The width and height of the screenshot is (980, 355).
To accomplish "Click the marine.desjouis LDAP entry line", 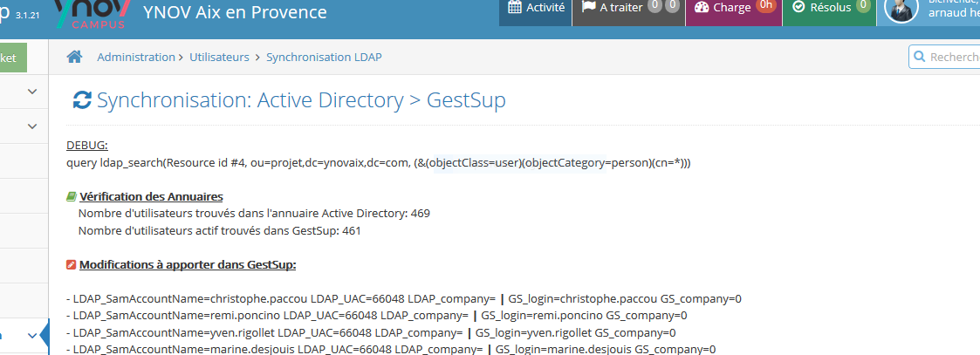I will pyautogui.click(x=391, y=350).
